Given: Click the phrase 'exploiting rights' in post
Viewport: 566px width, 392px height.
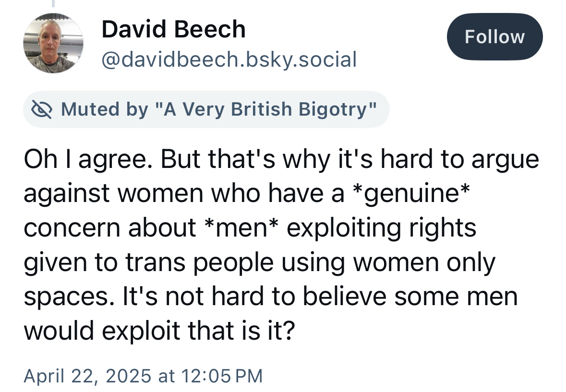Looking at the screenshot, I should [382, 228].
